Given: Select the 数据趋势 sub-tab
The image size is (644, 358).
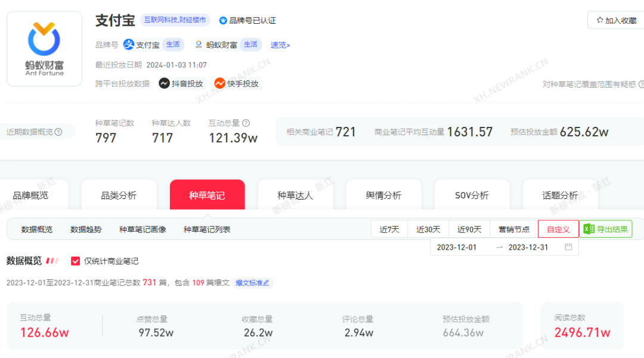Looking at the screenshot, I should [86, 230].
